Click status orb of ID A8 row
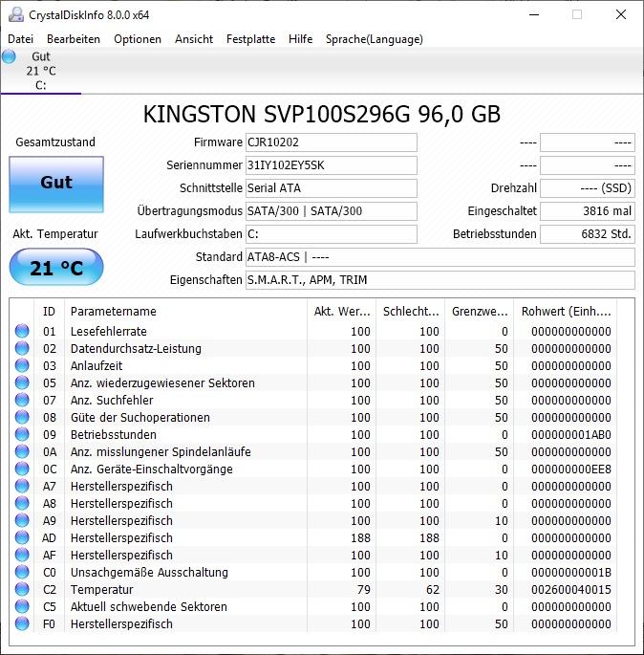This screenshot has width=644, height=655. pos(22,503)
